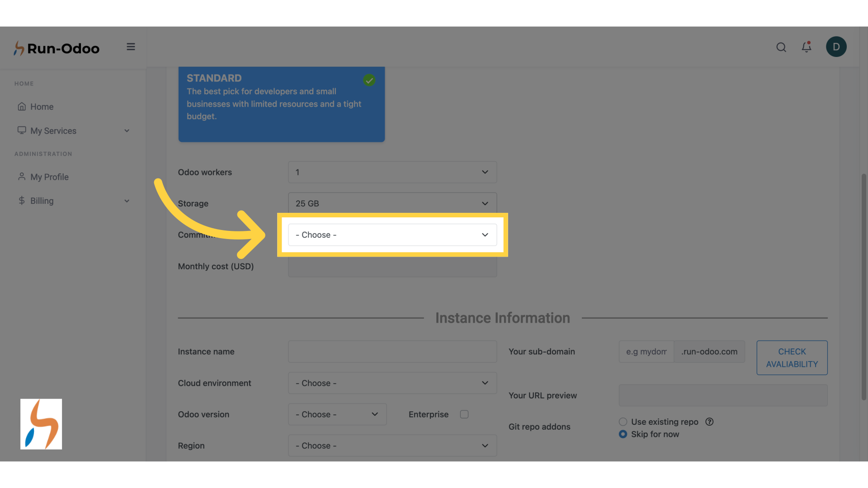
Task: Open the search icon in header
Action: pos(781,47)
